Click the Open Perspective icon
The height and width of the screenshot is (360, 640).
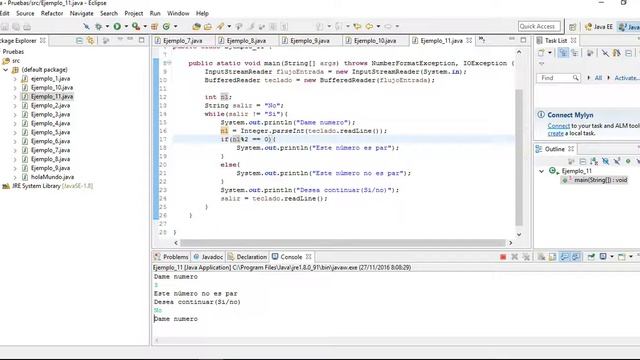point(573,27)
